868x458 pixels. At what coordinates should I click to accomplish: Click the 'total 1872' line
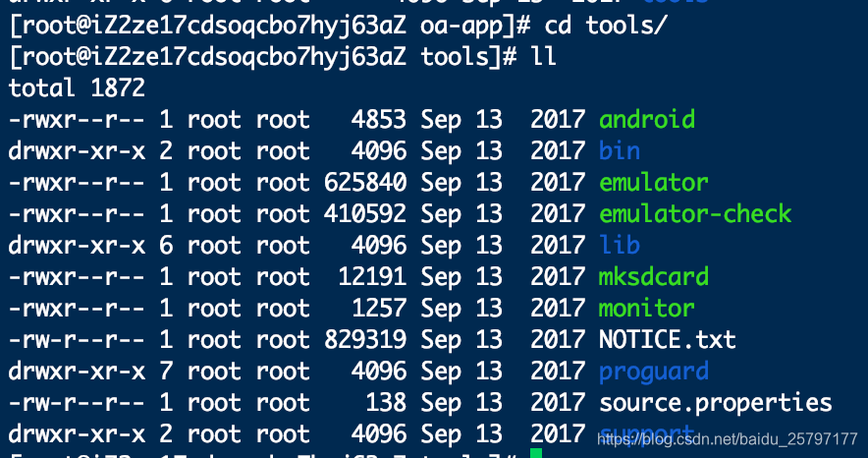pos(77,88)
